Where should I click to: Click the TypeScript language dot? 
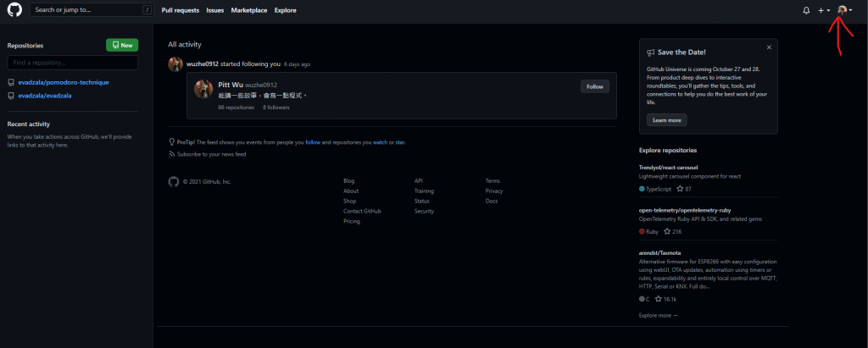[642, 189]
